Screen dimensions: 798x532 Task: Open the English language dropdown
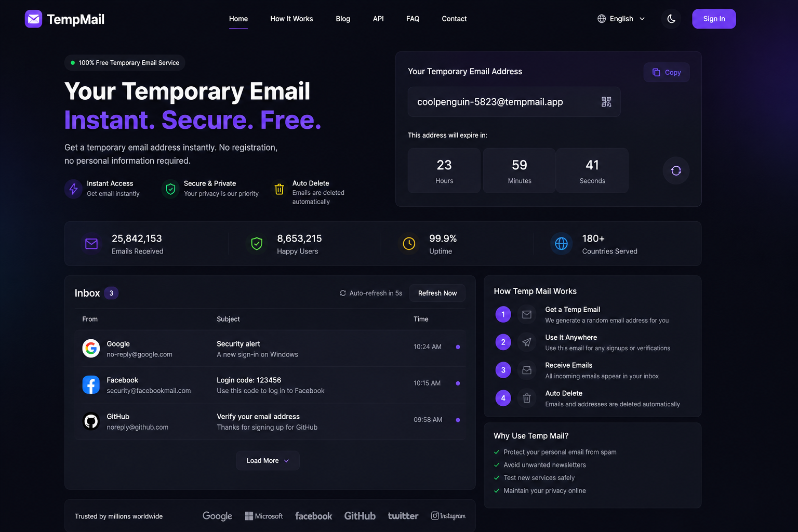(621, 19)
